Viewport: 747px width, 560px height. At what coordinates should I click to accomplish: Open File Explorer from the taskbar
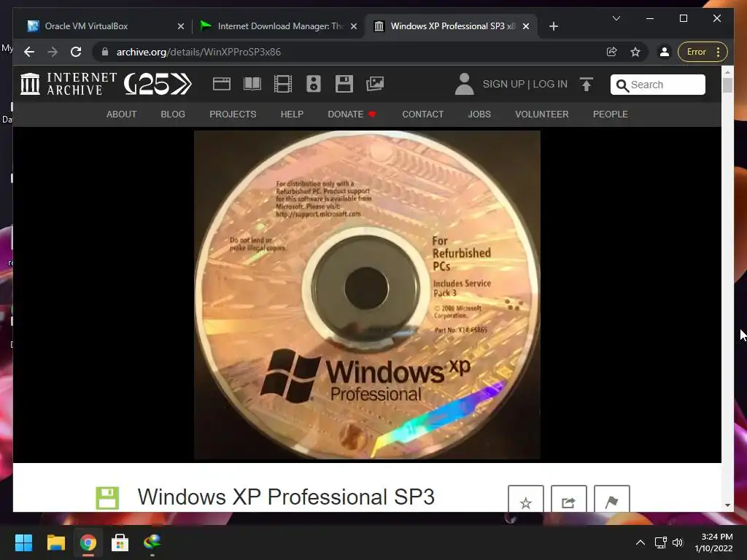coord(55,542)
